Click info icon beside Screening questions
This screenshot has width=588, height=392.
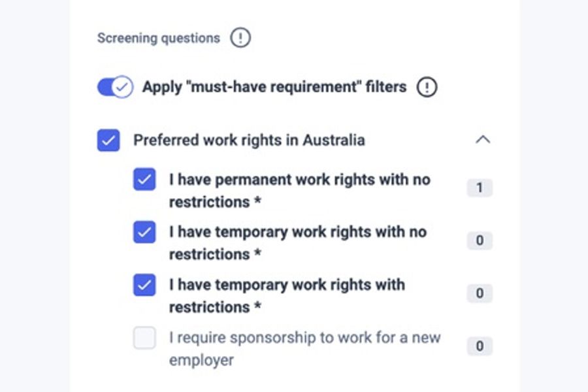coord(240,38)
